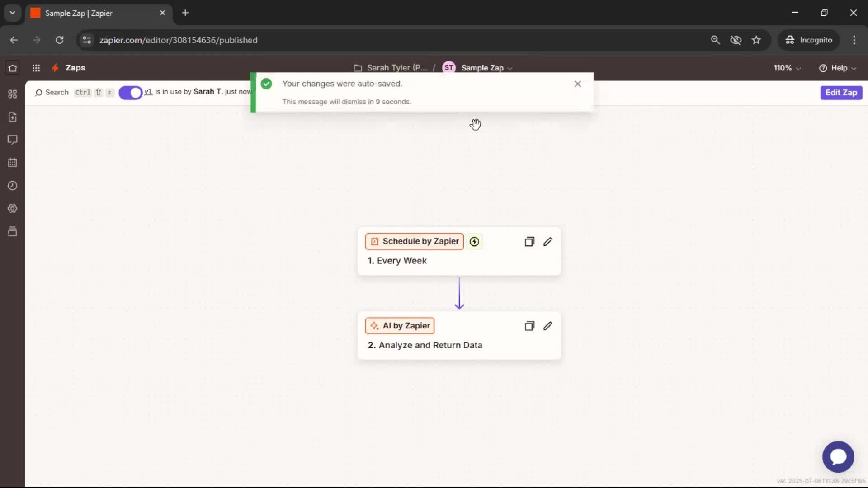Duplicate the AI by Zapier step

click(x=529, y=326)
